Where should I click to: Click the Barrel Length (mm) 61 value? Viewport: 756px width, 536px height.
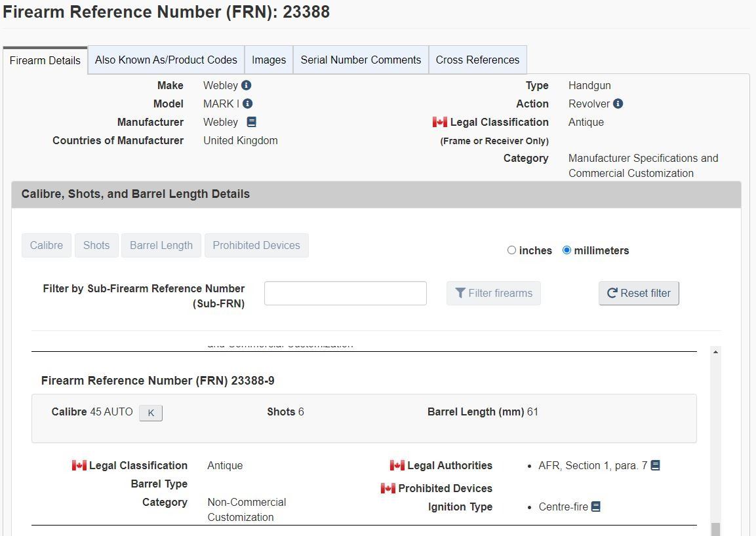click(x=483, y=412)
